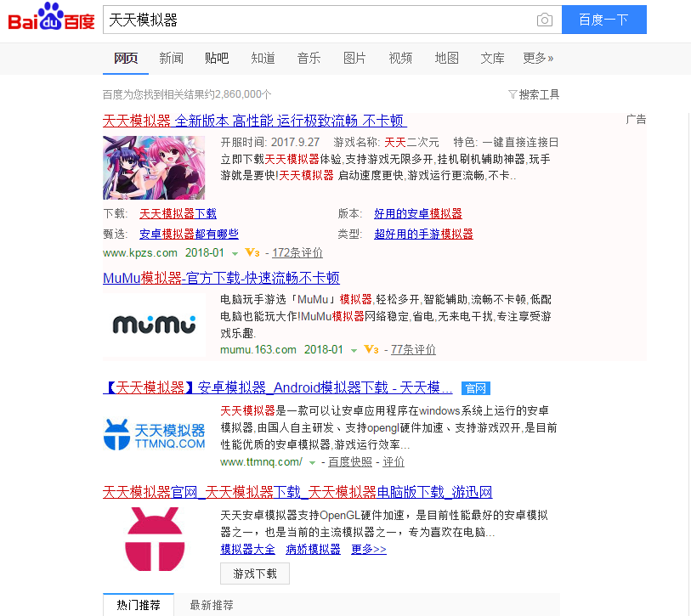The width and height of the screenshot is (691, 616).
Task: Open the 天天模拟器下载 link
Action: pos(178,214)
